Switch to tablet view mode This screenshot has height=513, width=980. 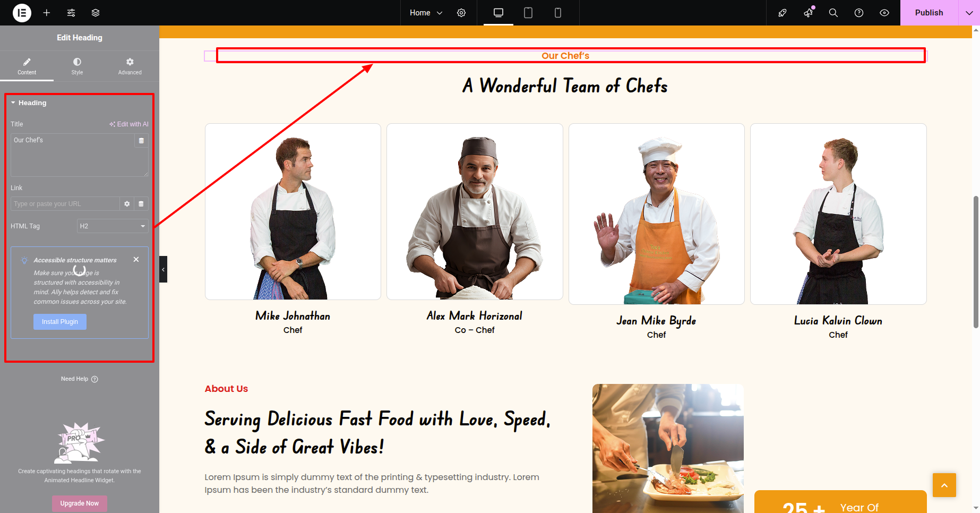tap(528, 13)
